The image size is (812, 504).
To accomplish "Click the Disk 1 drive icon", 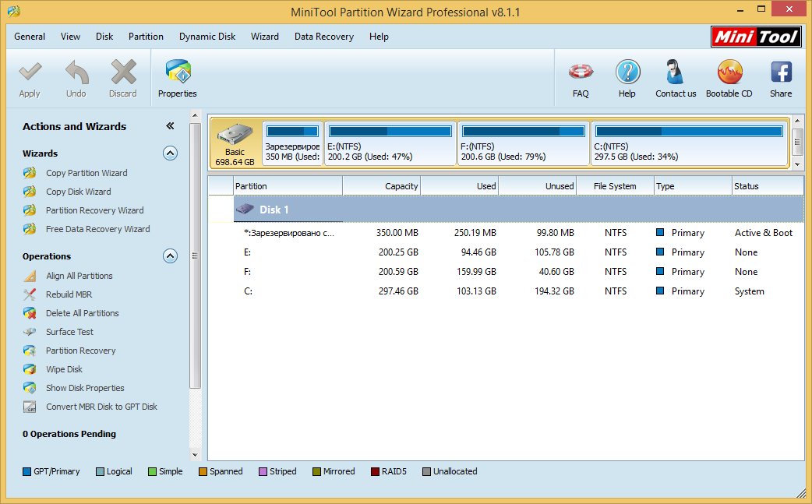I will point(245,209).
